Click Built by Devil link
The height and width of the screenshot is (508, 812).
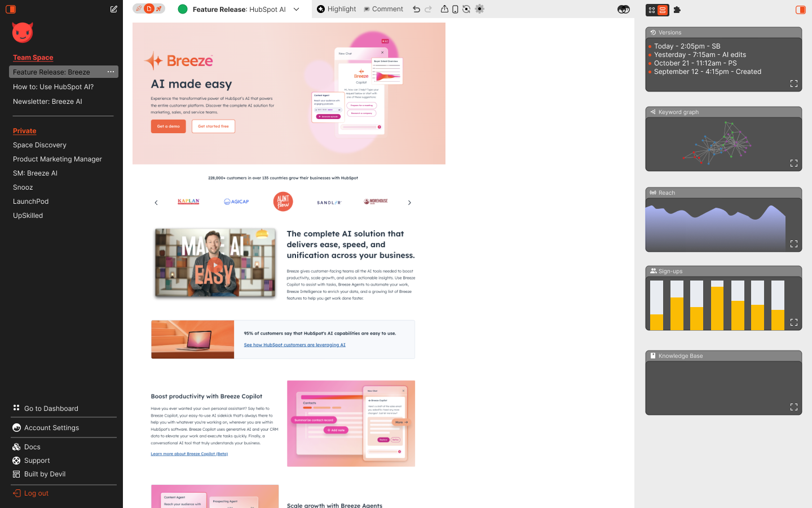[x=39, y=474]
